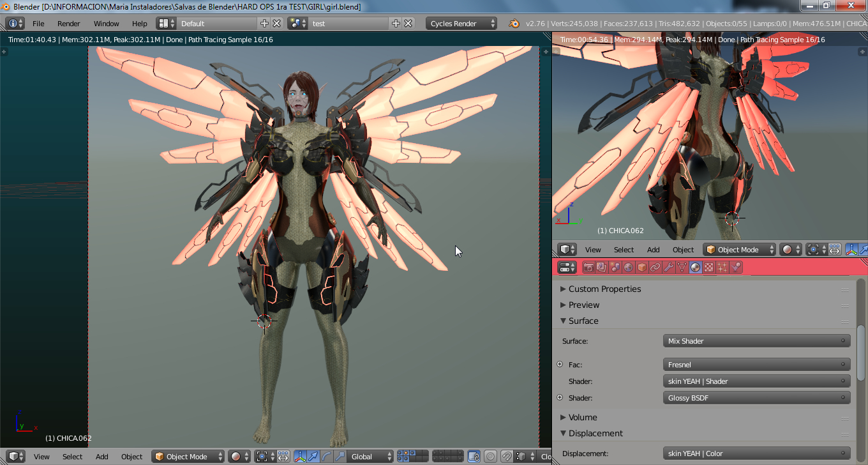
Task: Open Select menu in left viewport
Action: click(x=72, y=457)
